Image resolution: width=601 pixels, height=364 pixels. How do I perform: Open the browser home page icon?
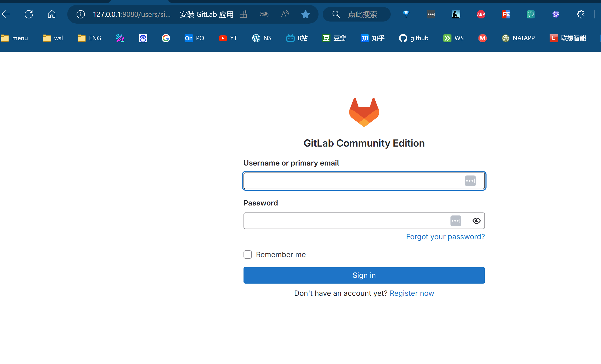(52, 14)
